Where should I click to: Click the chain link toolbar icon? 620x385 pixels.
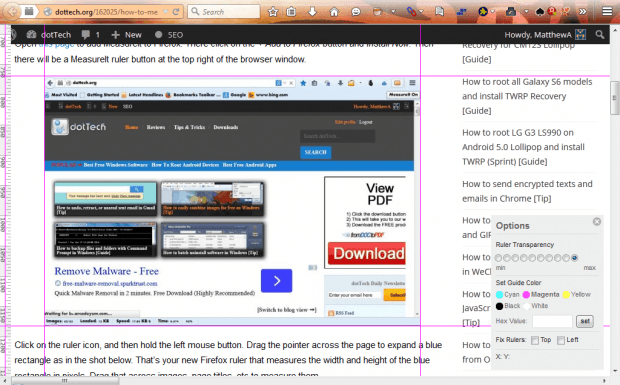412,12
